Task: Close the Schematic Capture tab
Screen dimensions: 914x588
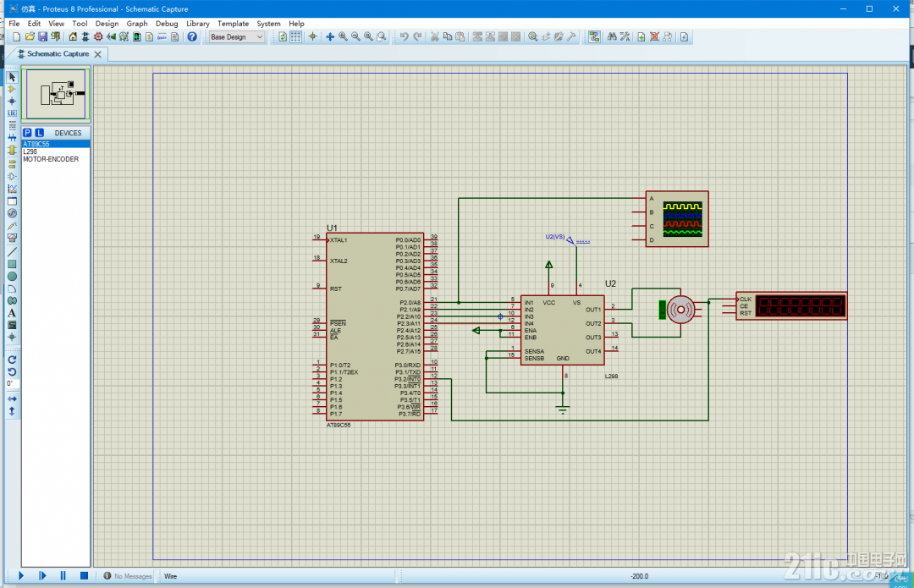Action: (98, 54)
